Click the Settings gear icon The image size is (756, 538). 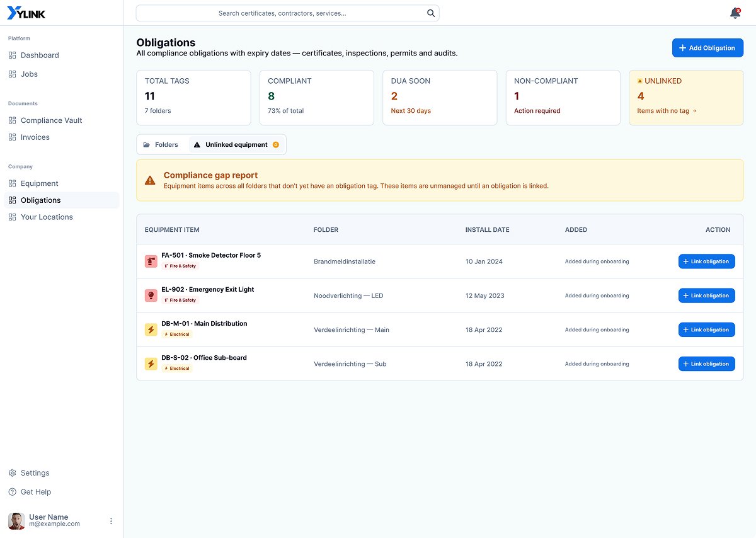click(x=13, y=473)
